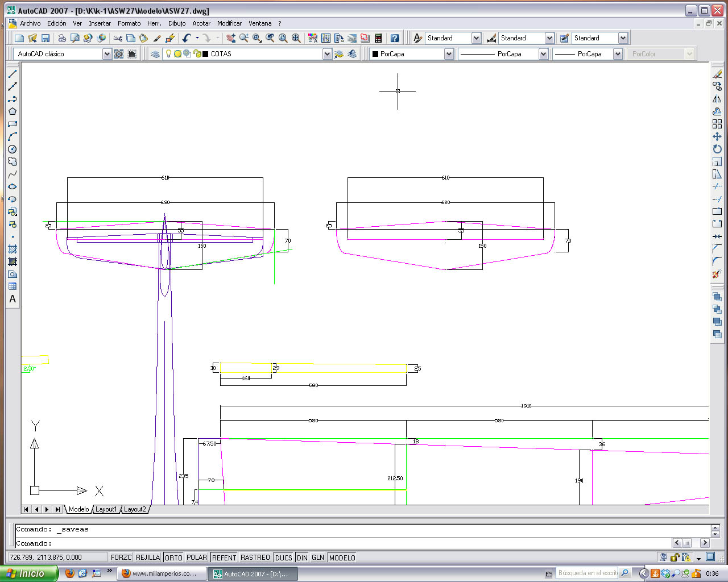Pick the Rotate tool
Screen dimensions: 728x582
pos(717,149)
